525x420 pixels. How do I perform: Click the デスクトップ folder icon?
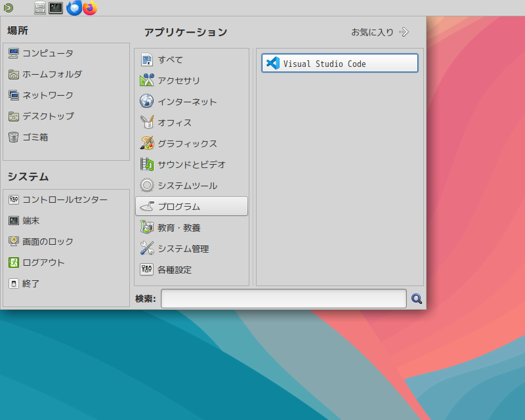[13, 116]
